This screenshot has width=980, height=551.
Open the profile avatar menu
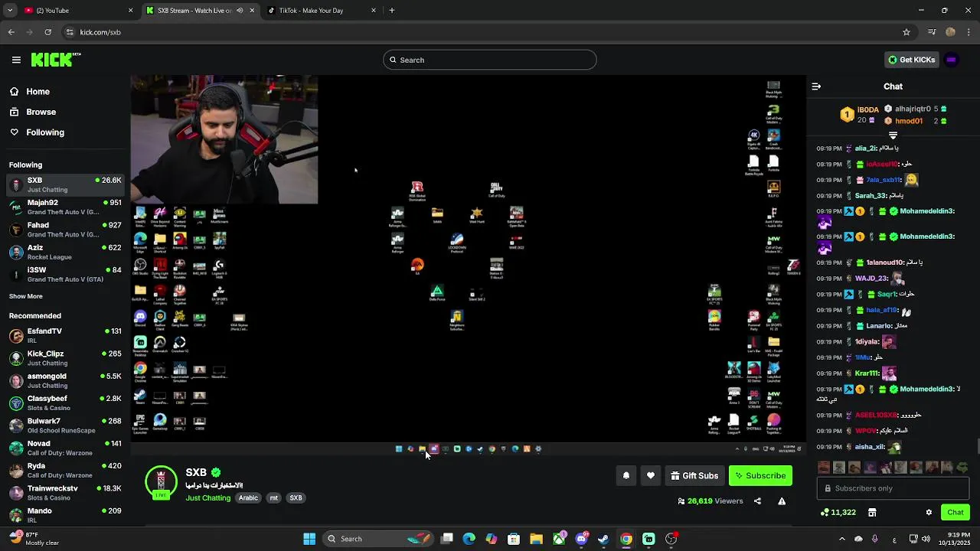click(952, 60)
